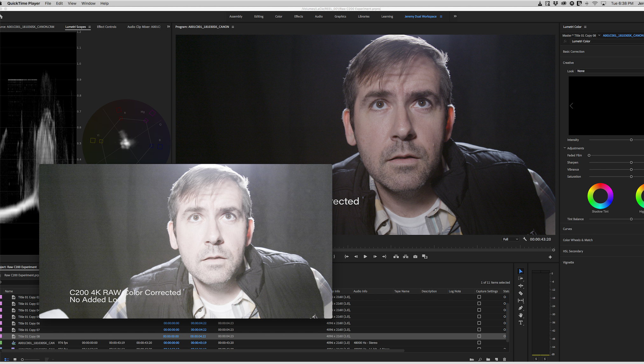Switch Project panel to List View

click(7, 360)
